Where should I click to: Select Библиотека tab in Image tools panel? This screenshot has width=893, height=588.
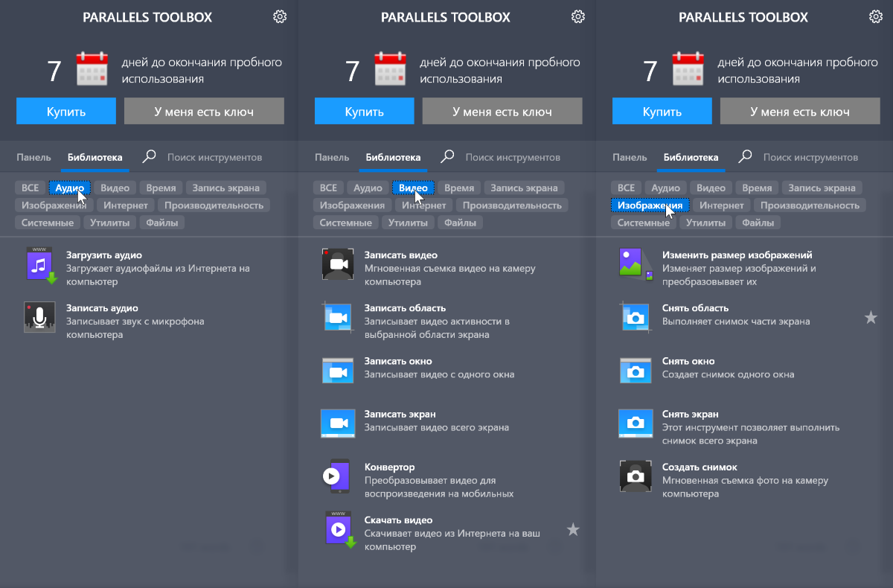coord(691,157)
